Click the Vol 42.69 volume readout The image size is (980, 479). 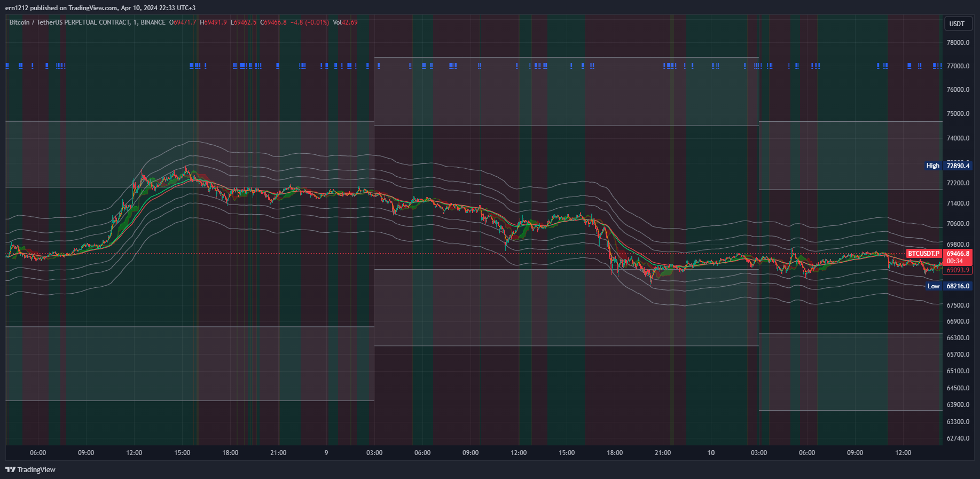[x=345, y=22]
